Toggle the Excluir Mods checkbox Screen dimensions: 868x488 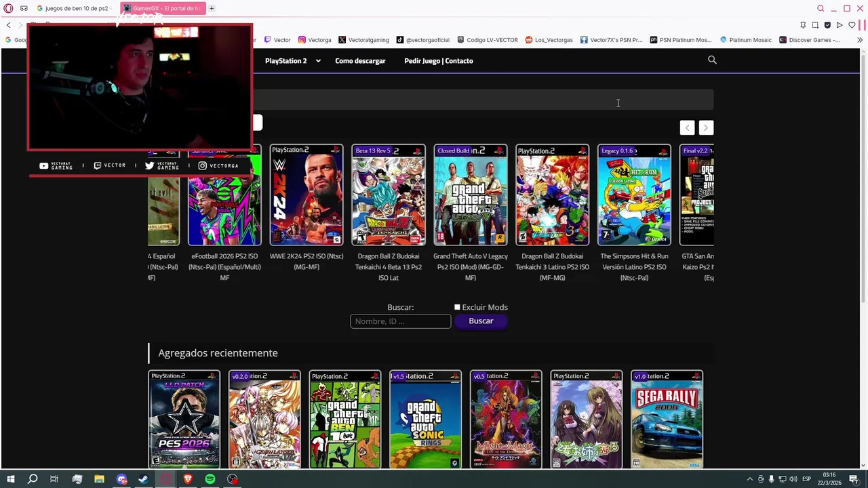click(457, 307)
